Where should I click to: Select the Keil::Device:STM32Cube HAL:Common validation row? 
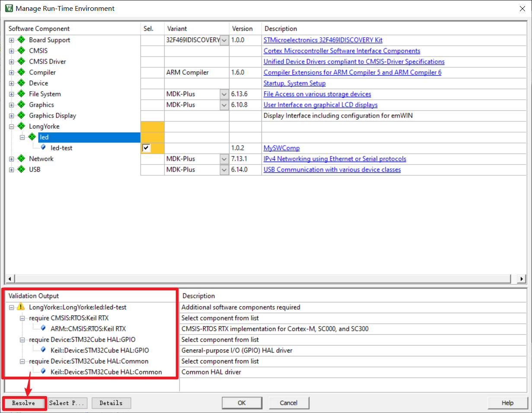[106, 372]
